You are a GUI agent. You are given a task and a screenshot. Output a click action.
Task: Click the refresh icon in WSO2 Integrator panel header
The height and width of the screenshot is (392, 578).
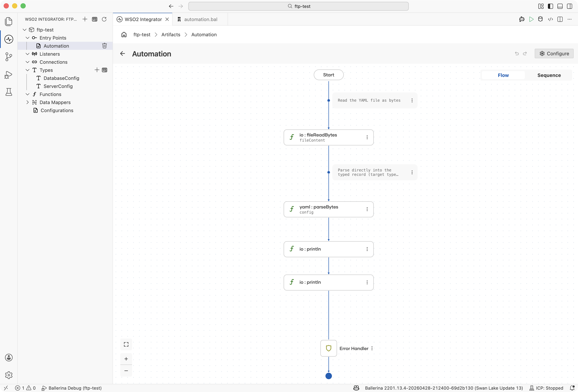tap(104, 19)
